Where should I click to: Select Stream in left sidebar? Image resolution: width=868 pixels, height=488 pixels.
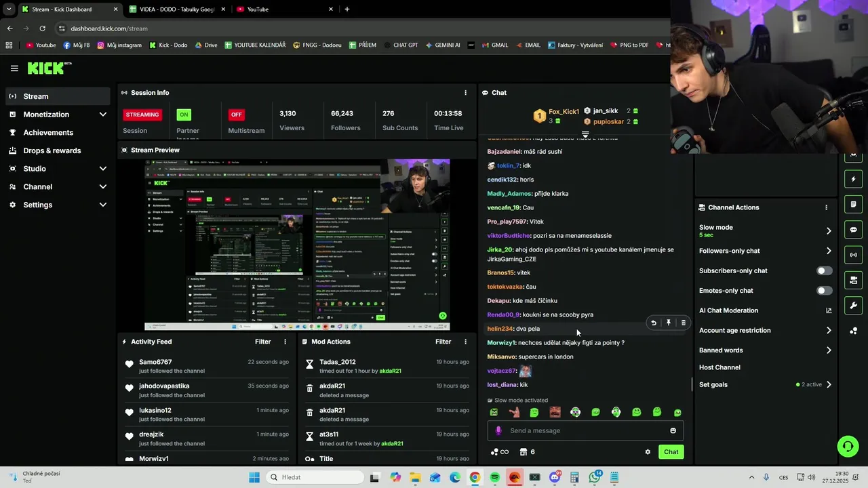(58, 96)
